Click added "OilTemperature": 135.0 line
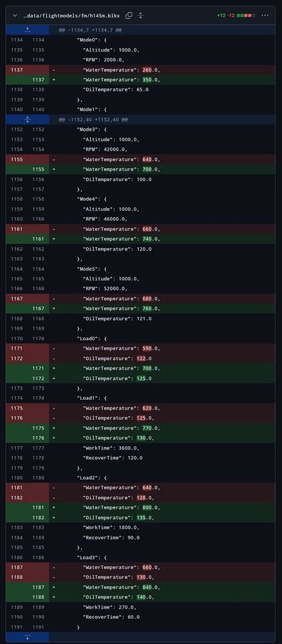 [118, 518]
